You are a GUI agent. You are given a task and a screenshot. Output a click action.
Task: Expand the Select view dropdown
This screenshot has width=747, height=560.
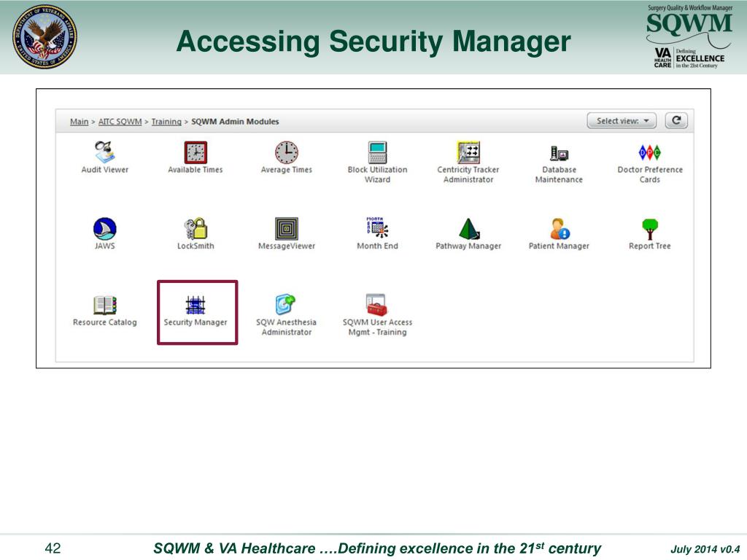click(622, 121)
